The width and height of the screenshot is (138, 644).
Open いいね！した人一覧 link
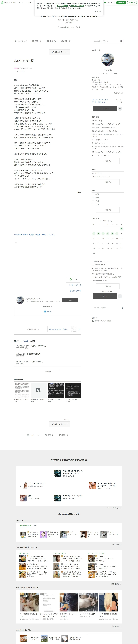[x=75, y=285]
